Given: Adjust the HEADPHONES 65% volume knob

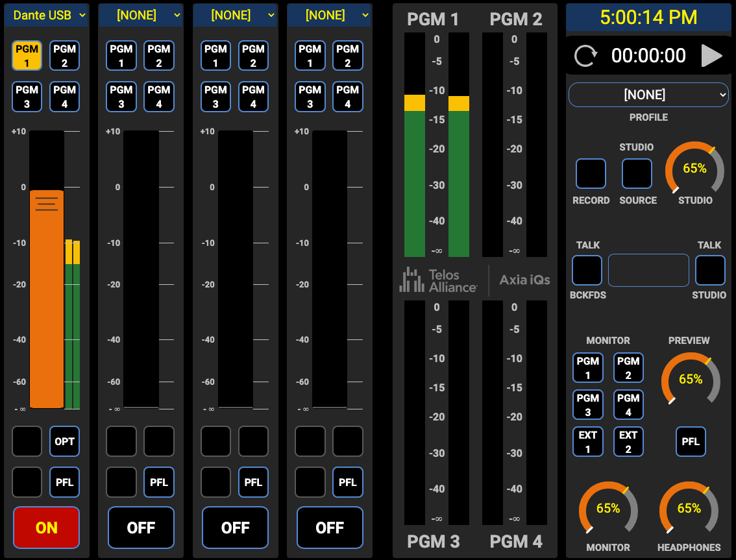Looking at the screenshot, I should tap(689, 508).
